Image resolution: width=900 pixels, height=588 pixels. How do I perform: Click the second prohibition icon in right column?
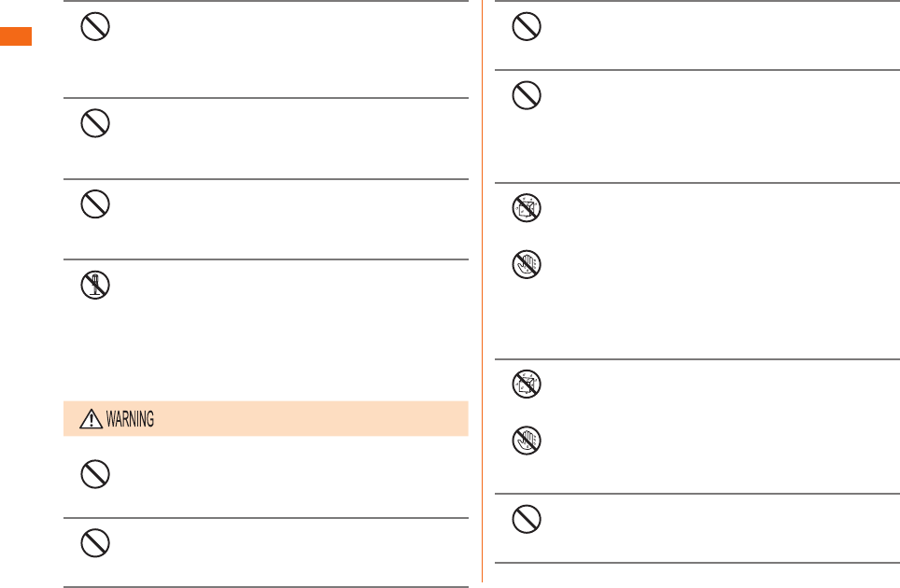coord(527,95)
